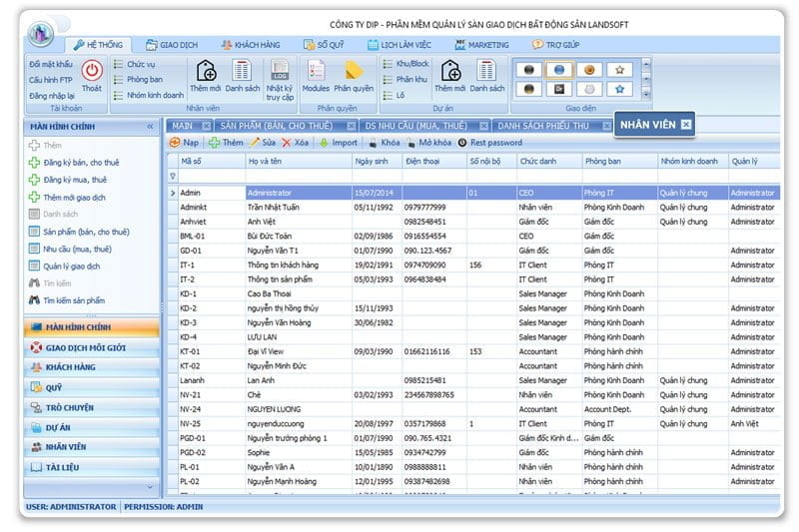Collapse the Màn hình chính sidebar panel
This screenshot has width=799, height=532.
click(150, 127)
